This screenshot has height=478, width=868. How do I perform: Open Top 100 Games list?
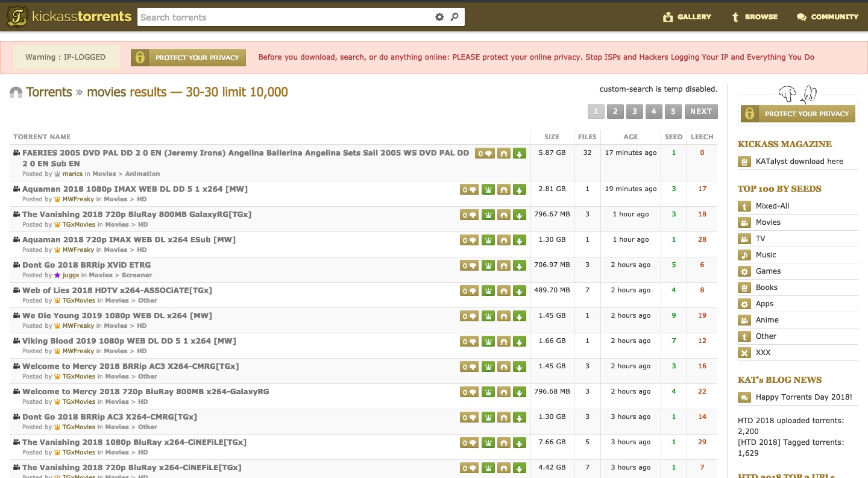click(x=768, y=271)
